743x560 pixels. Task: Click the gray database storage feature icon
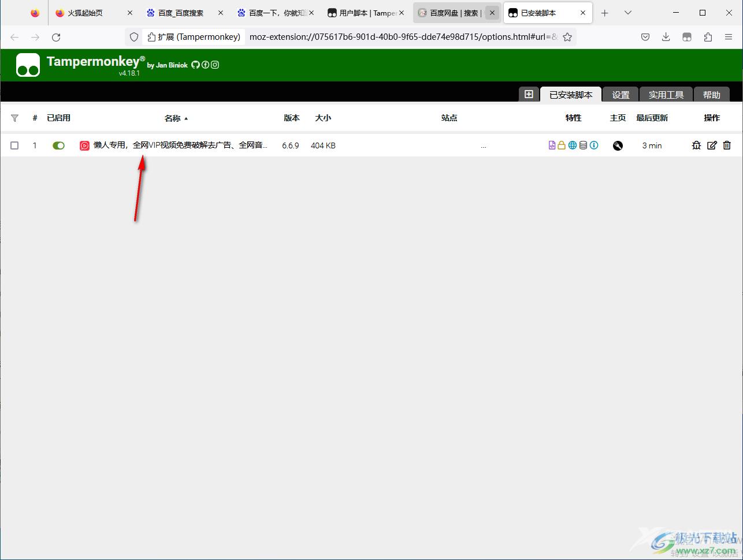[x=583, y=145]
